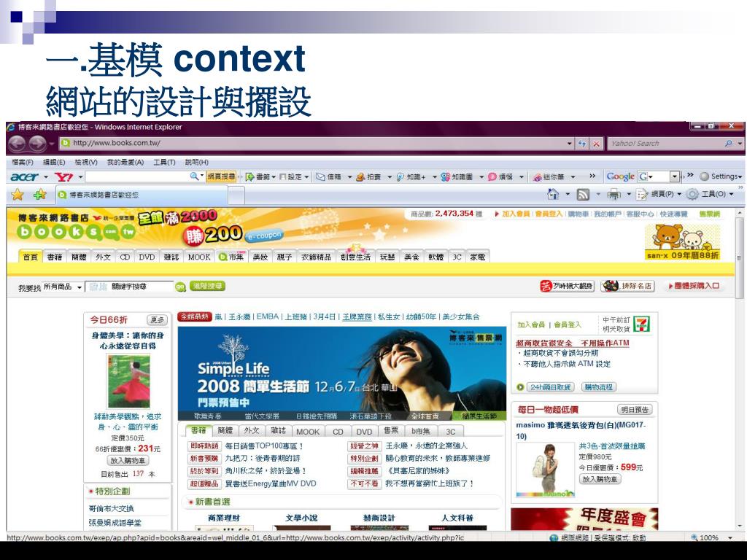
Task: Click the 知識+ toolbar item
Action: point(411,176)
